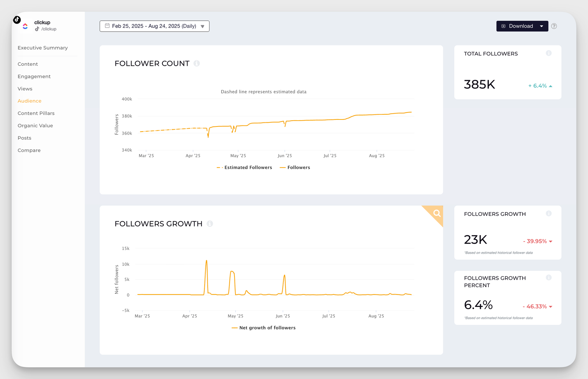Open the help question mark icon

pyautogui.click(x=554, y=26)
